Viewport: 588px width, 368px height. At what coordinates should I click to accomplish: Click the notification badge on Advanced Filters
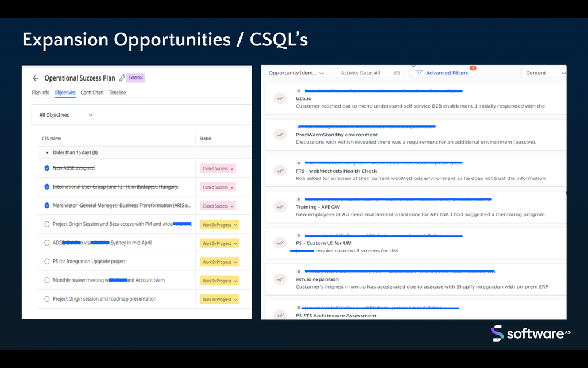point(473,68)
